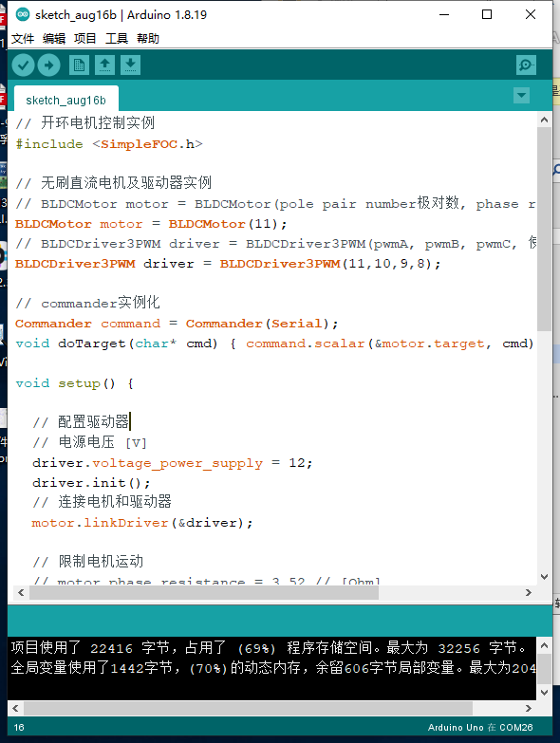Image resolution: width=560 pixels, height=743 pixels.
Task: Click the line number 16 in status bar
Action: (19, 728)
